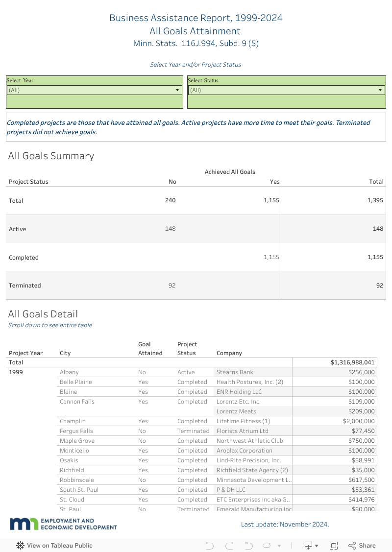
Task: Click the Undo arrow icon
Action: (210, 545)
